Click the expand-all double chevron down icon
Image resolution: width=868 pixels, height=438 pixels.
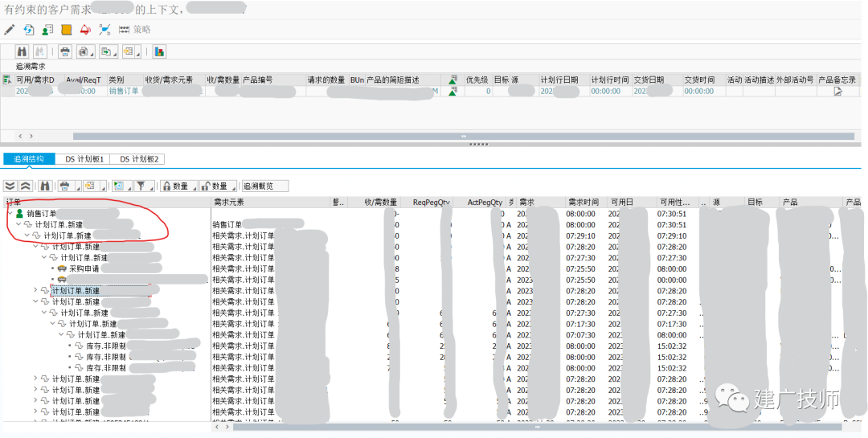10,186
